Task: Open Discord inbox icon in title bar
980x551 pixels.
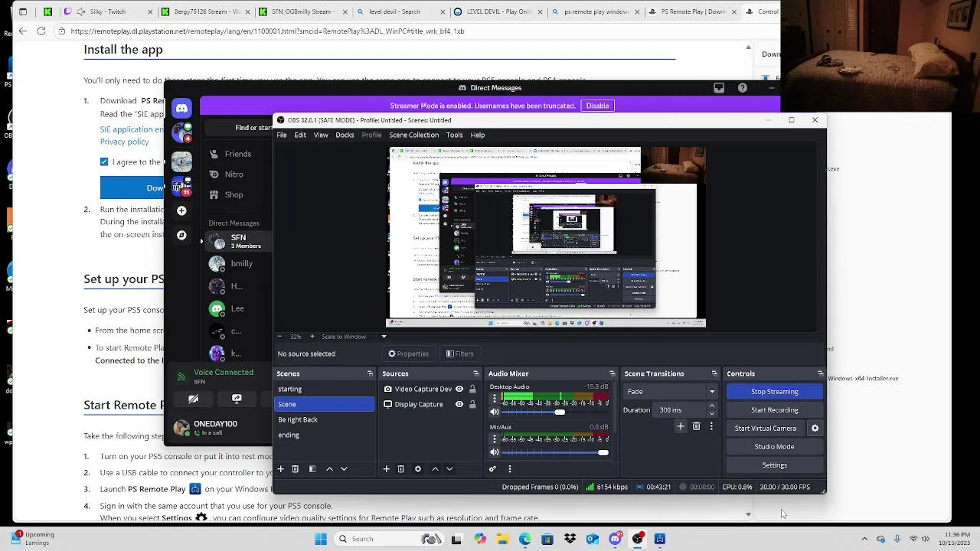Action: 719,88
